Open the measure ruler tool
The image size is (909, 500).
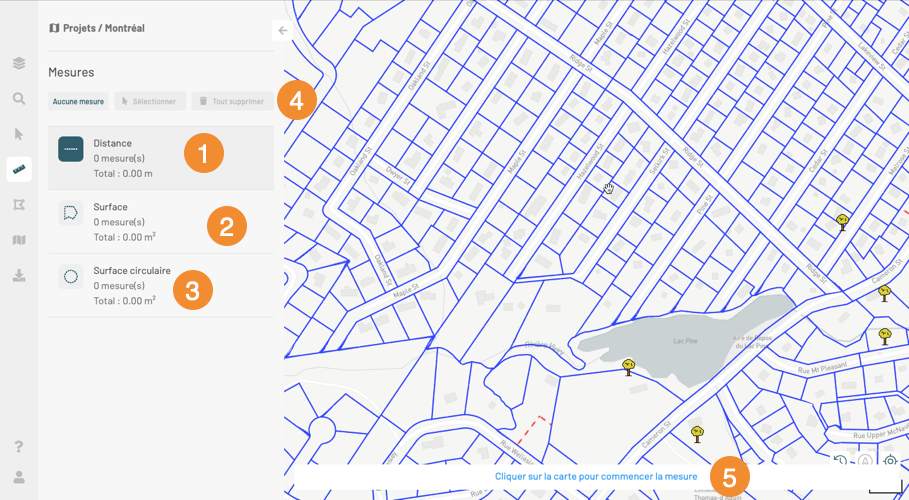click(19, 169)
